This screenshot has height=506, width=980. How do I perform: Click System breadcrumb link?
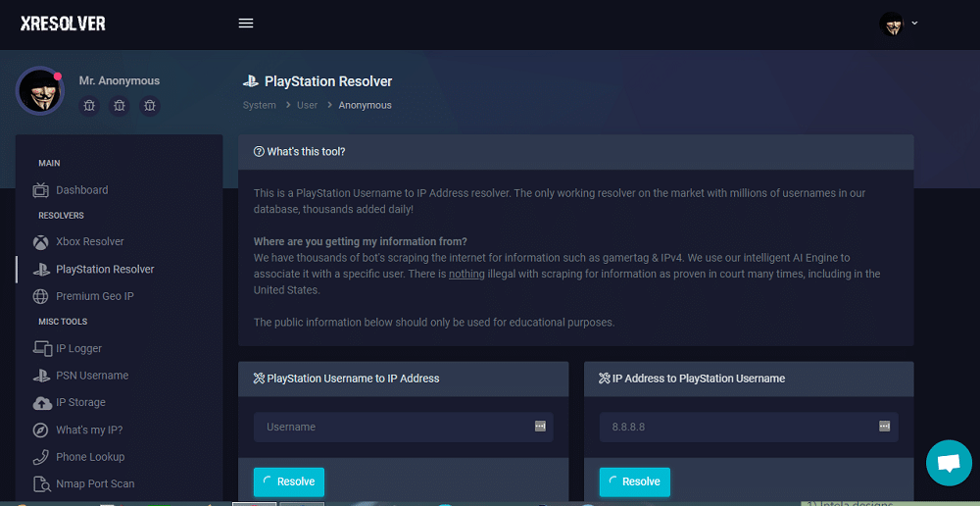point(260,105)
